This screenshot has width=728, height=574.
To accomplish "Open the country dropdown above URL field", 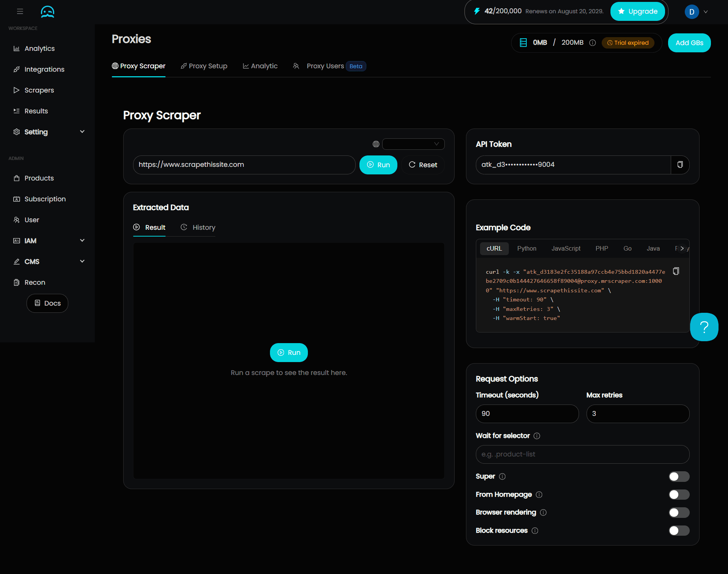I will point(413,144).
